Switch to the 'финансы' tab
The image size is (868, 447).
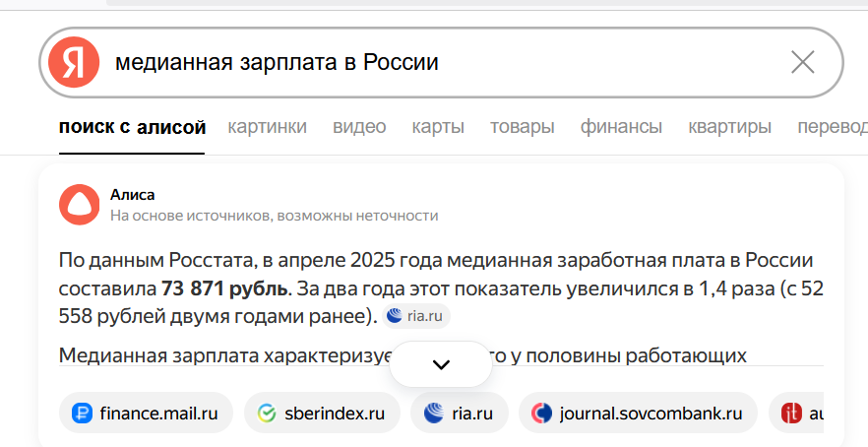621,127
